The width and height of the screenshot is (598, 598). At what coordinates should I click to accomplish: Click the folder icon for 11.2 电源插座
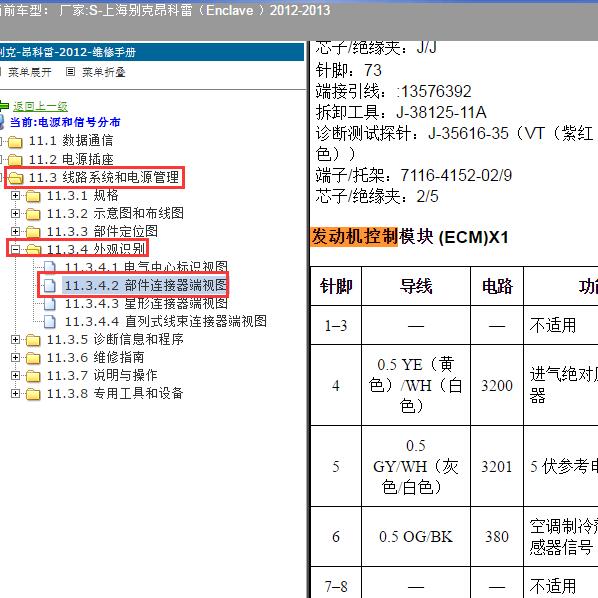pos(15,160)
